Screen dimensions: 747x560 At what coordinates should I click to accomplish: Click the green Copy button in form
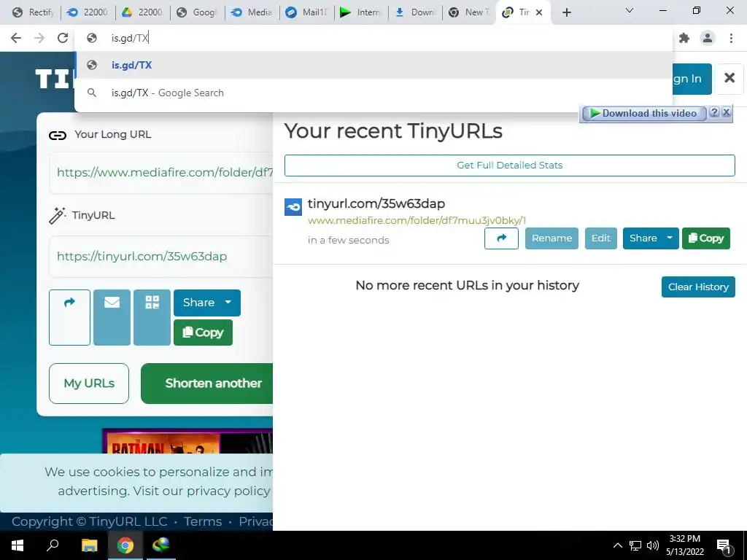[203, 332]
